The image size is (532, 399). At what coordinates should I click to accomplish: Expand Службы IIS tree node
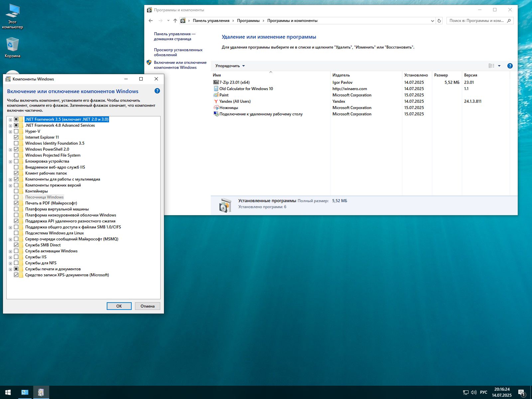click(x=10, y=257)
